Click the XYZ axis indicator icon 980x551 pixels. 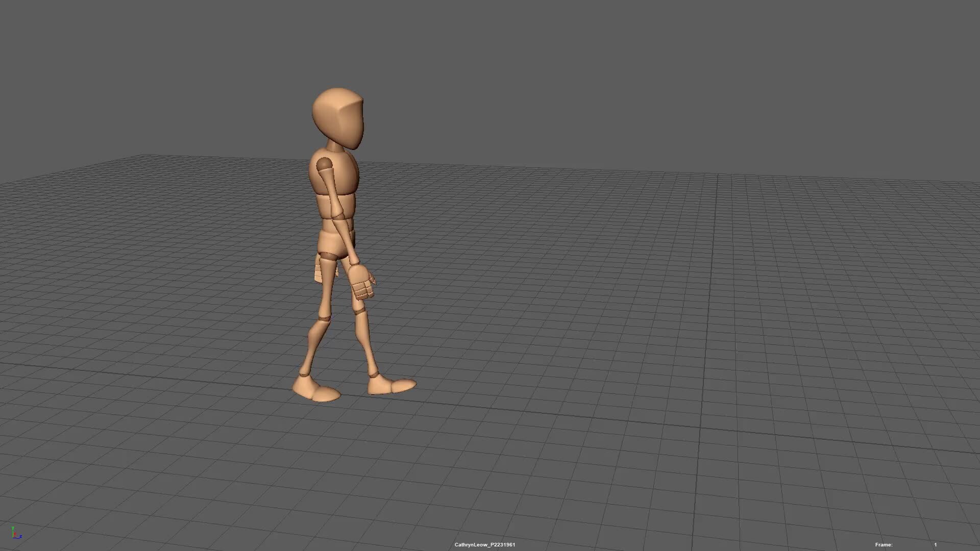tap(16, 532)
